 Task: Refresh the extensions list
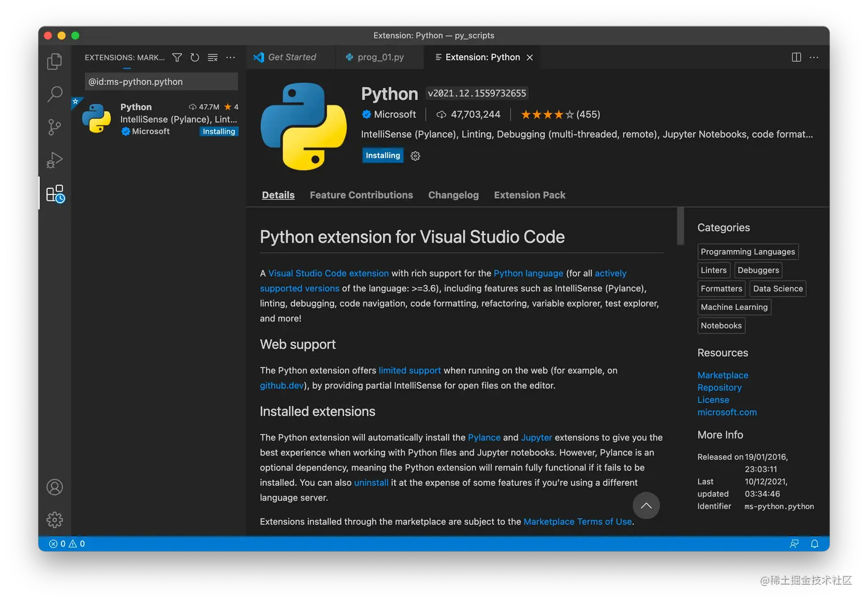pyautogui.click(x=195, y=57)
